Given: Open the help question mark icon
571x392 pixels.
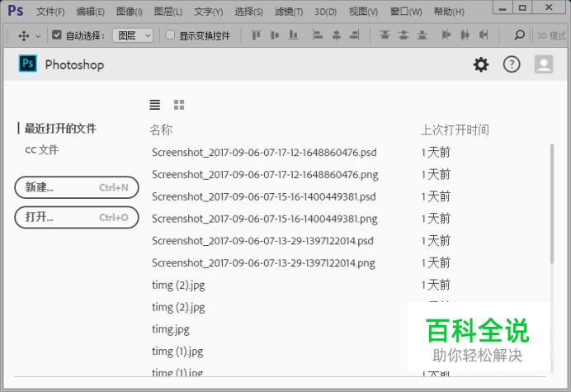Looking at the screenshot, I should pyautogui.click(x=512, y=65).
